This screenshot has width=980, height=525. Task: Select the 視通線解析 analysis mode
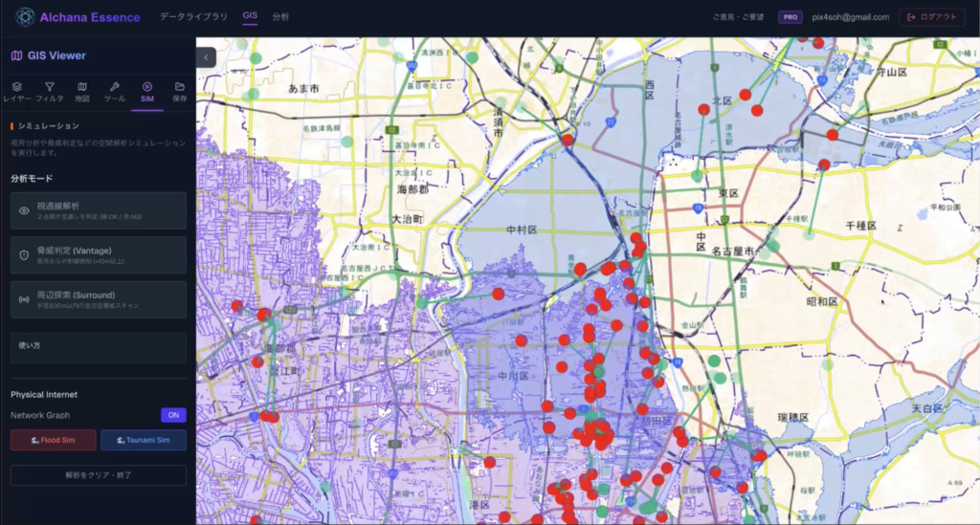99,210
